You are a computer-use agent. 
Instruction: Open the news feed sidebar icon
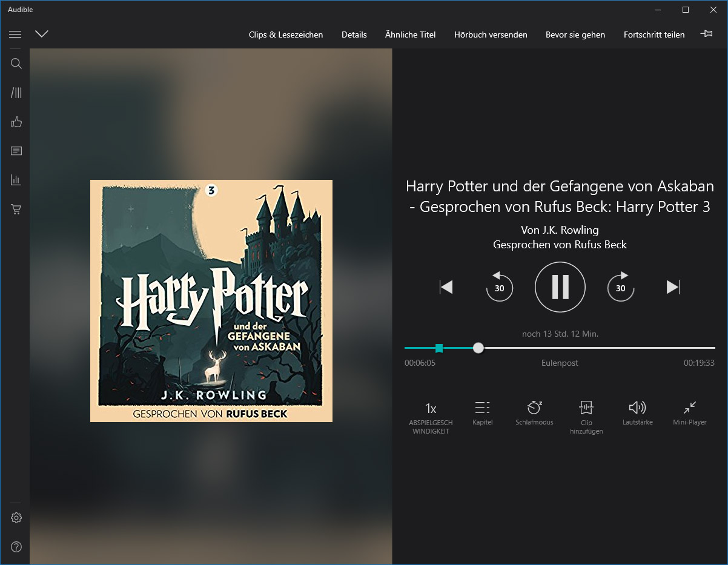coord(16,151)
